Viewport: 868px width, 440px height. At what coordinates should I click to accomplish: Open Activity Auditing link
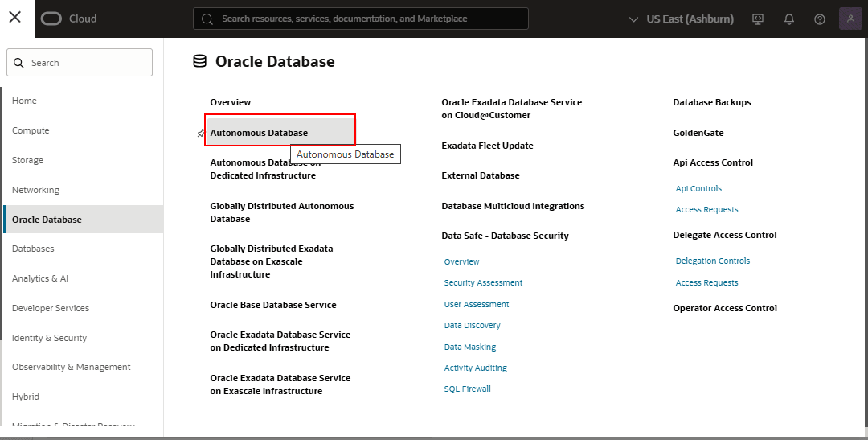476,368
